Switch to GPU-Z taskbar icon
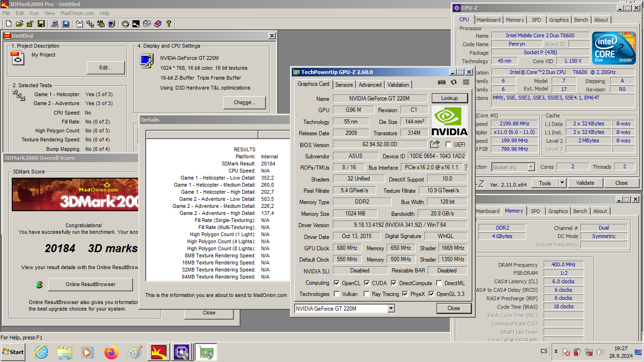 pos(206,352)
